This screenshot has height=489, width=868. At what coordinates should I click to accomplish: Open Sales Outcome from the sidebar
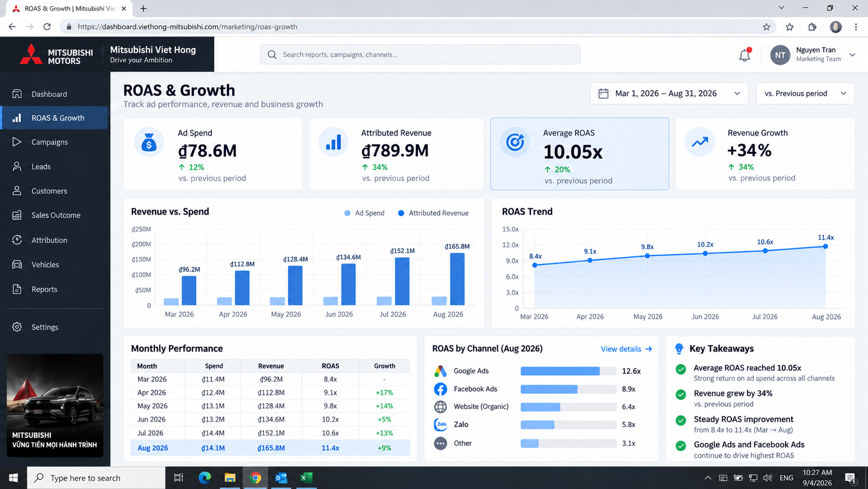click(x=54, y=215)
